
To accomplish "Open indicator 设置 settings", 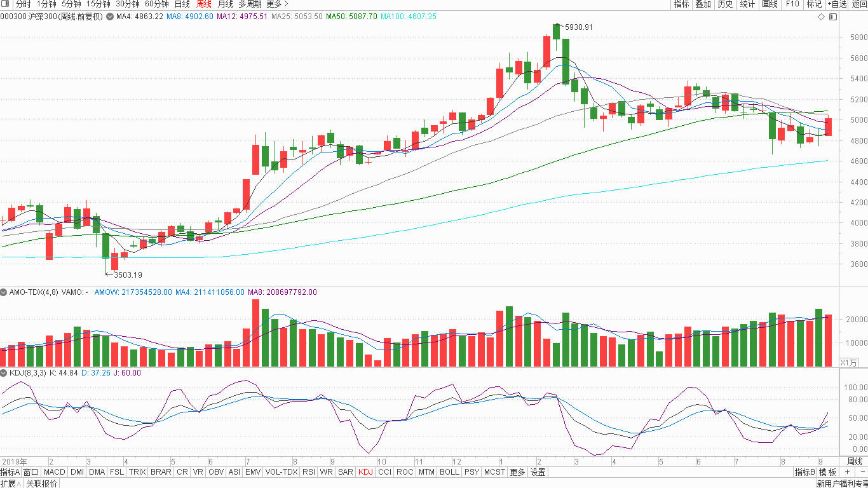I will click(x=538, y=472).
